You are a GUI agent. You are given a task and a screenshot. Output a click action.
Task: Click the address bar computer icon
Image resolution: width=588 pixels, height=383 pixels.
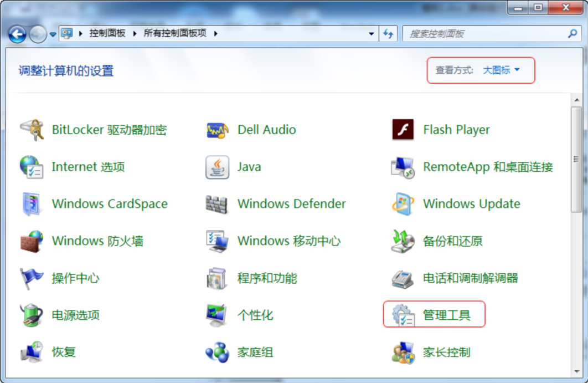(x=67, y=33)
